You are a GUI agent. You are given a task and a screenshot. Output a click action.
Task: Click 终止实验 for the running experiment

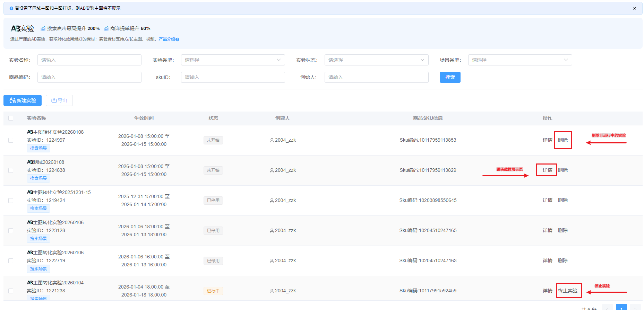point(568,291)
